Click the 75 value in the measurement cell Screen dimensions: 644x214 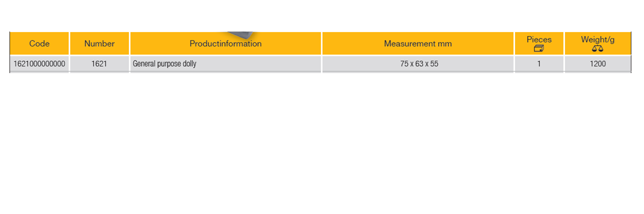[404, 64]
